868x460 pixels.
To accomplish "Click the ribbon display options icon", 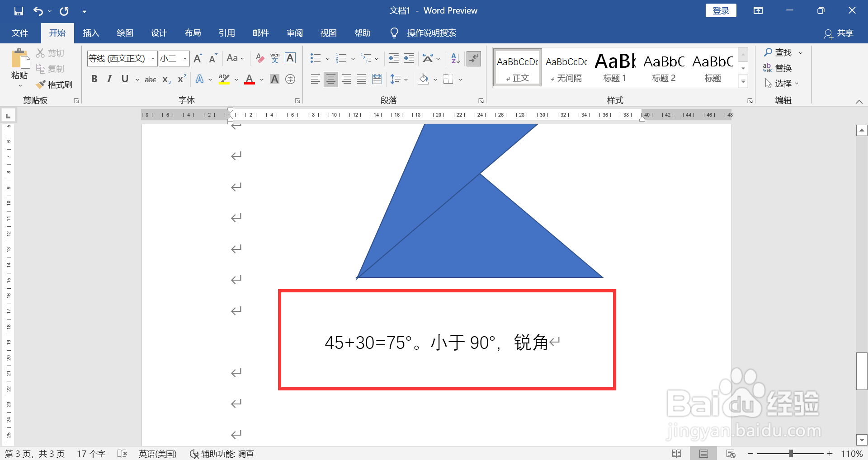I will 758,11.
